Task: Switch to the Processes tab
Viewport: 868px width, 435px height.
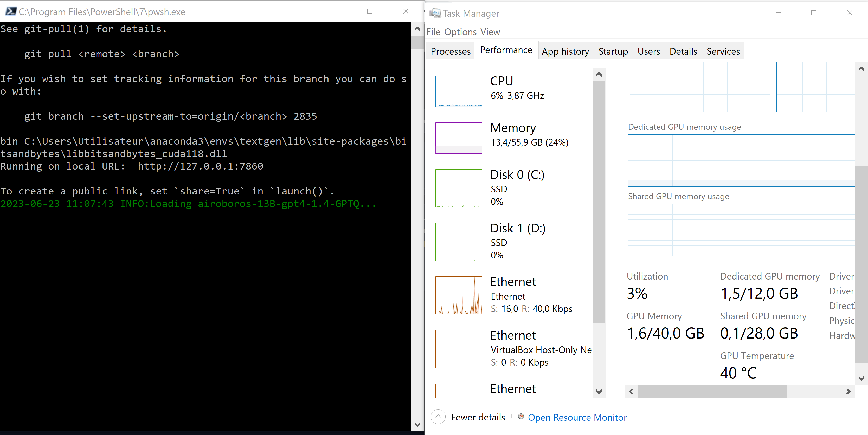Action: [x=451, y=51]
